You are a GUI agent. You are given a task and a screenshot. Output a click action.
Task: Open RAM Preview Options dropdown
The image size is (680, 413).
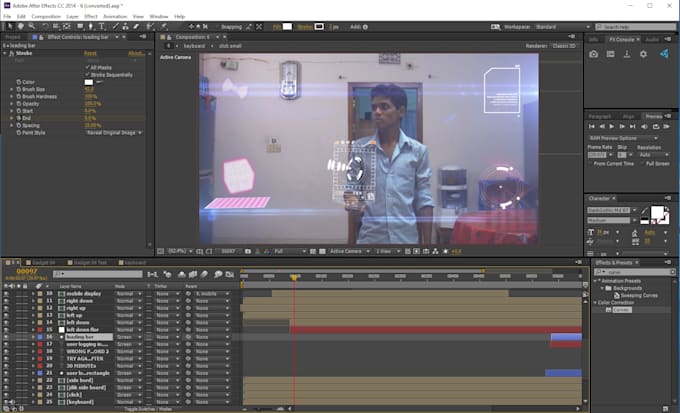(623, 138)
